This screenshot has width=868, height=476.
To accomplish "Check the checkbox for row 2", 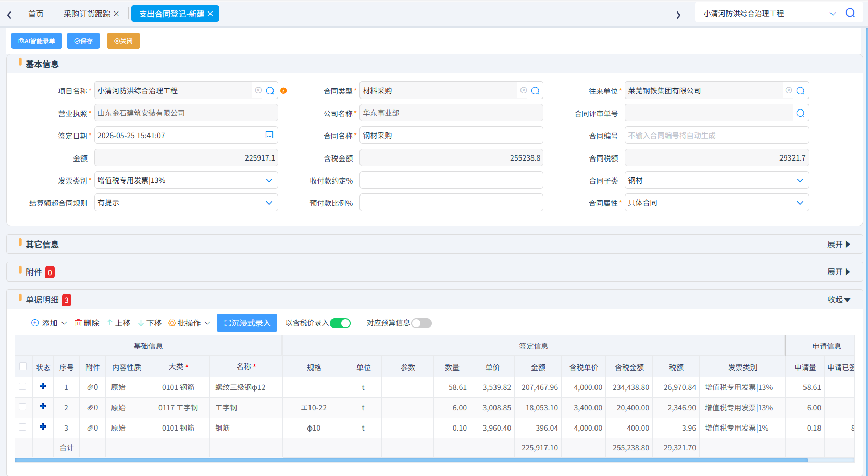I will [22, 407].
